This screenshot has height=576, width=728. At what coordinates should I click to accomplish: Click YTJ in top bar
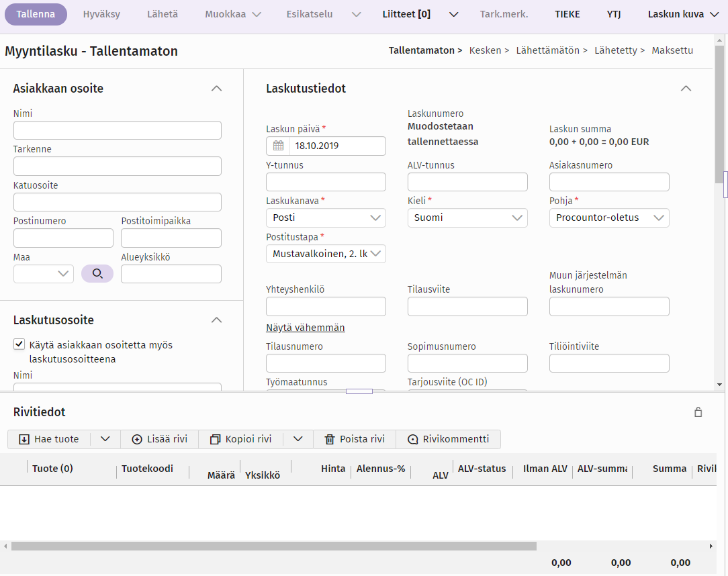click(x=614, y=14)
